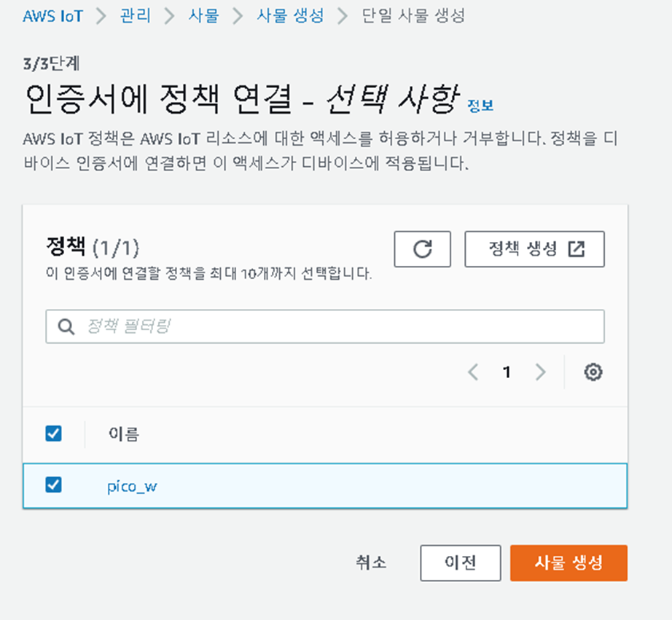Image resolution: width=672 pixels, height=620 pixels.
Task: Focus the 정책 필터링 search field
Action: [x=325, y=326]
